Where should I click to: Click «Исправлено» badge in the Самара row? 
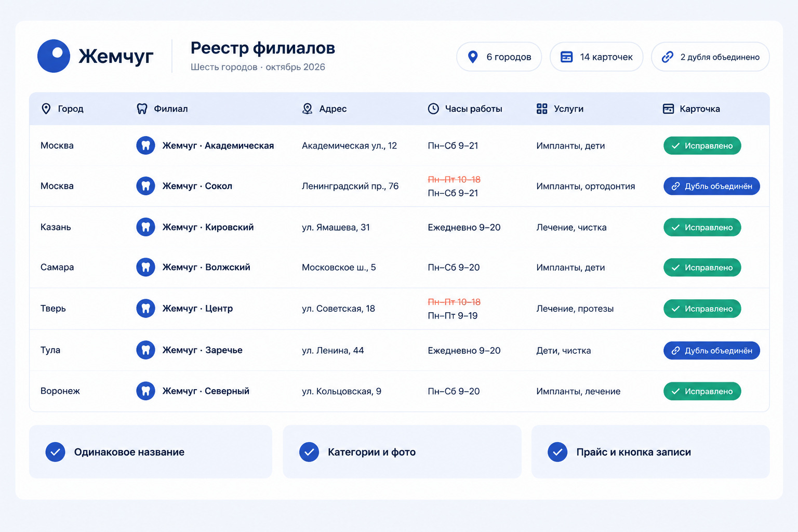point(702,268)
